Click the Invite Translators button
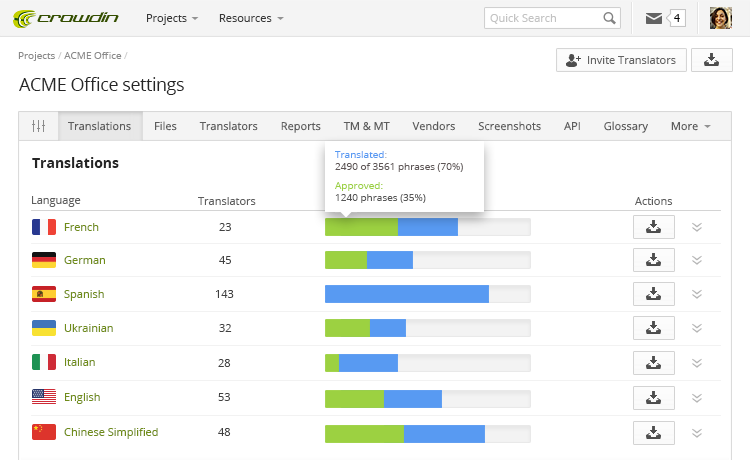 click(621, 60)
